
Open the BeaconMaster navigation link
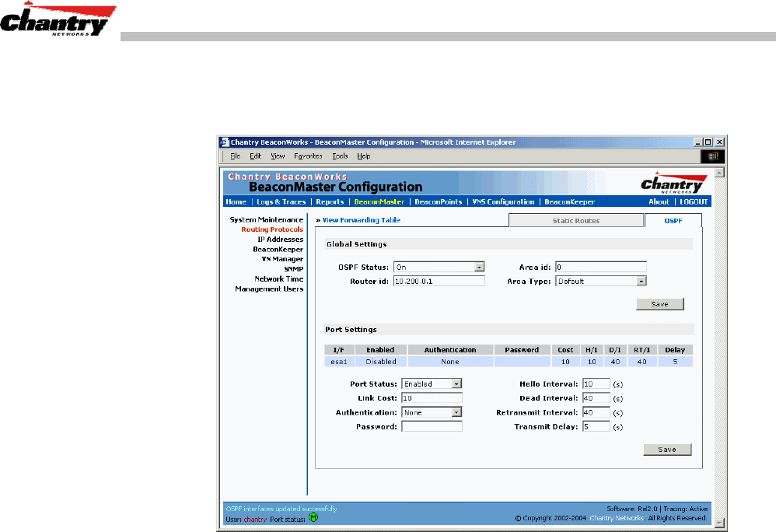379,202
